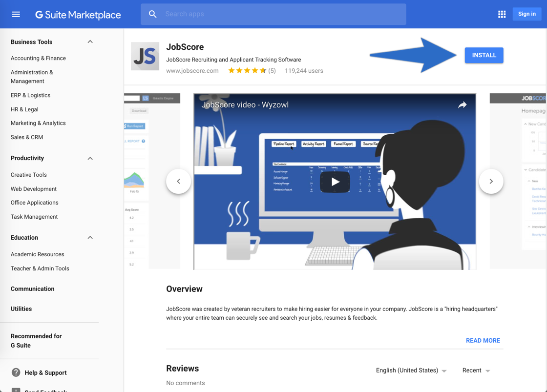This screenshot has height=392, width=547.
Task: Select the right Homepage screenshot thumbnail
Action: [518, 181]
